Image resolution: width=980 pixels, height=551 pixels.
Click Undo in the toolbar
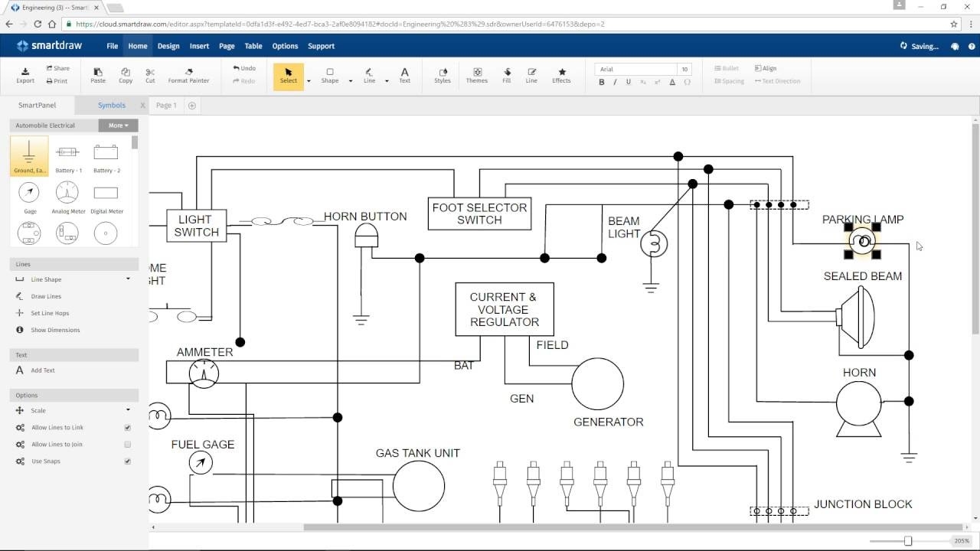(244, 67)
